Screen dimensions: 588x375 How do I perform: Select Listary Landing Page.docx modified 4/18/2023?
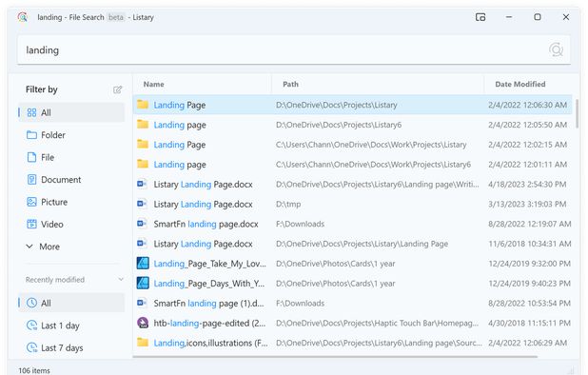[352, 184]
